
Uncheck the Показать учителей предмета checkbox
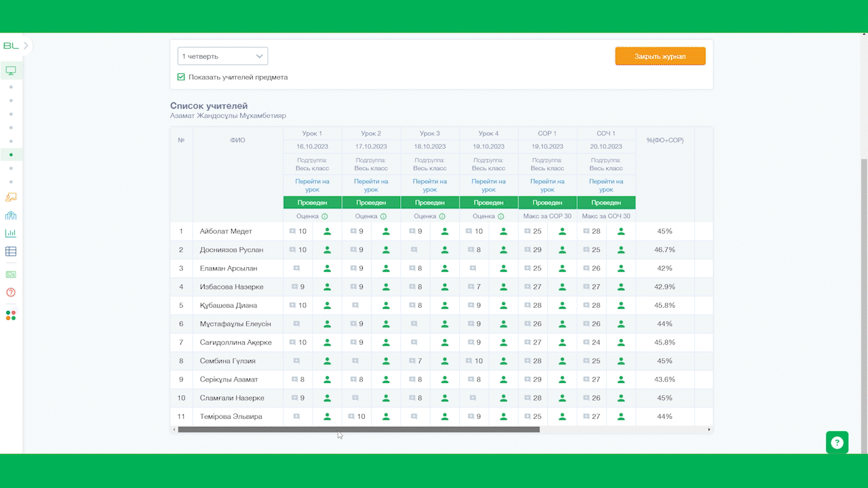pos(181,77)
